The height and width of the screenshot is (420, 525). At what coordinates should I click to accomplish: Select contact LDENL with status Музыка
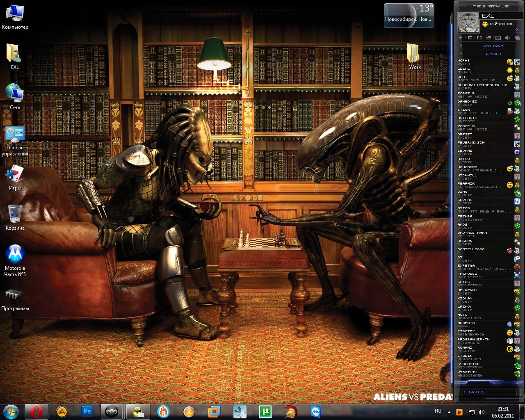point(489,70)
